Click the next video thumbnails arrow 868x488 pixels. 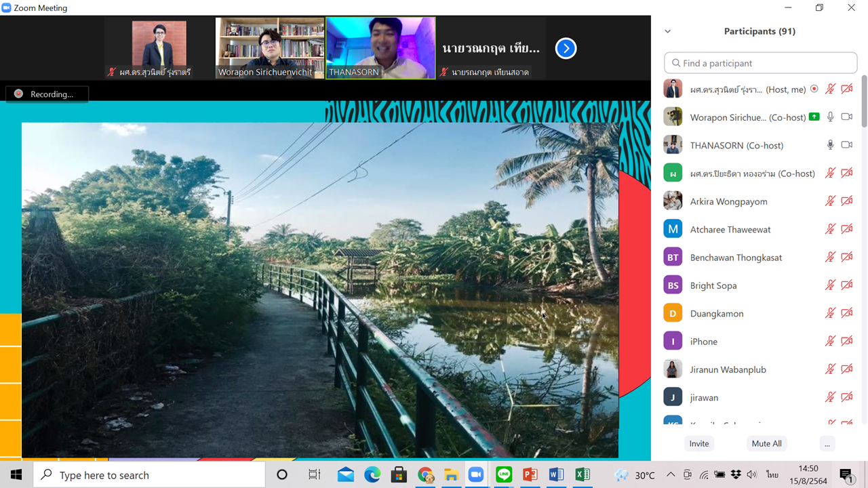(x=566, y=48)
